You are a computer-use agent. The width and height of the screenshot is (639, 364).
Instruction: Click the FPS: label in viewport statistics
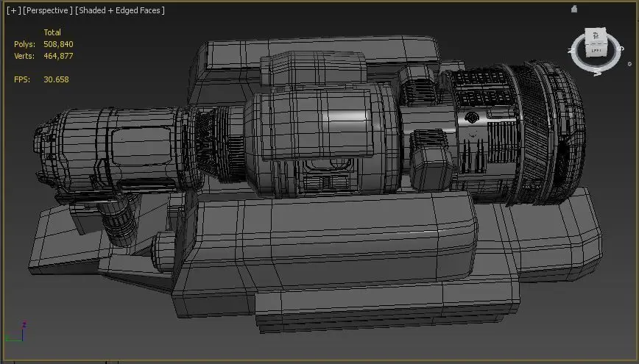coord(22,79)
